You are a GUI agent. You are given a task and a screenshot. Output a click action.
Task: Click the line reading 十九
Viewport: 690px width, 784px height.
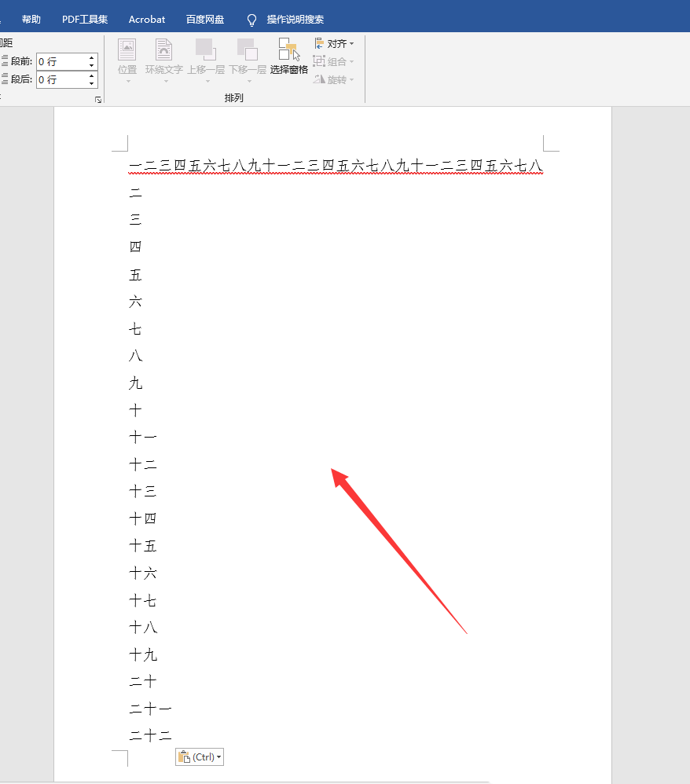point(143,654)
